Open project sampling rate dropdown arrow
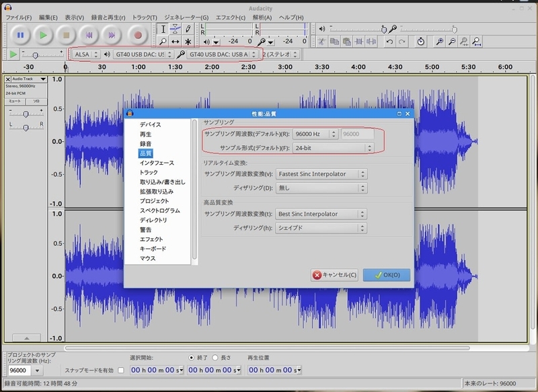 coord(37,370)
